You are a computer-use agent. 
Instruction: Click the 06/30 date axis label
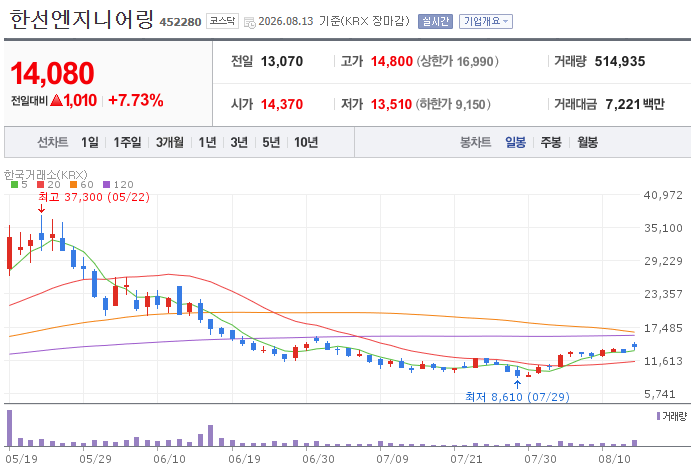pyautogui.click(x=318, y=459)
